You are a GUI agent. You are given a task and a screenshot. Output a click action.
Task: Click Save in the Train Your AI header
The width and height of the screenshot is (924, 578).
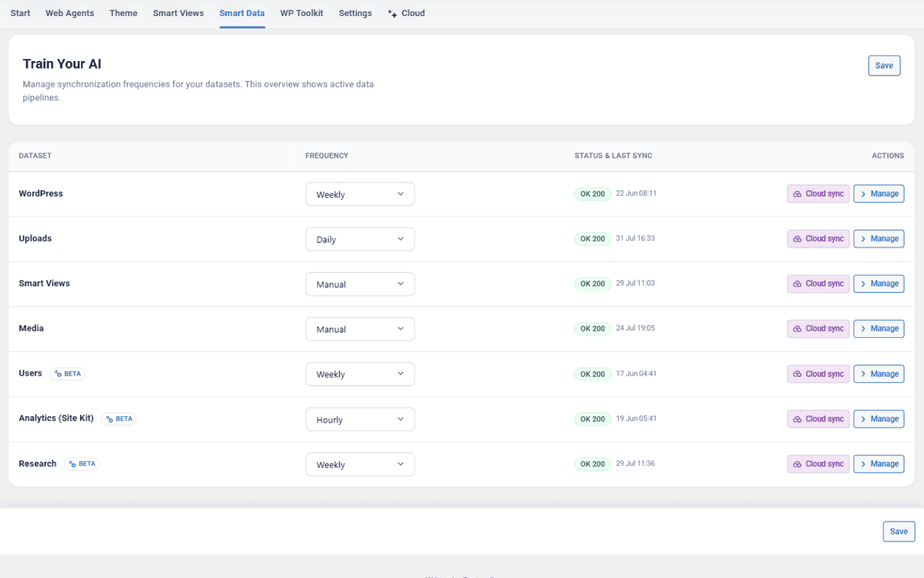[x=884, y=66]
